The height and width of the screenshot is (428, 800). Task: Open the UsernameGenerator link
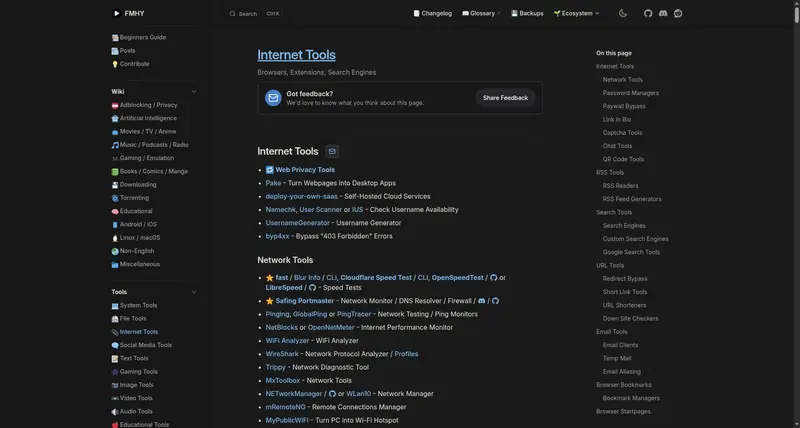coord(297,223)
